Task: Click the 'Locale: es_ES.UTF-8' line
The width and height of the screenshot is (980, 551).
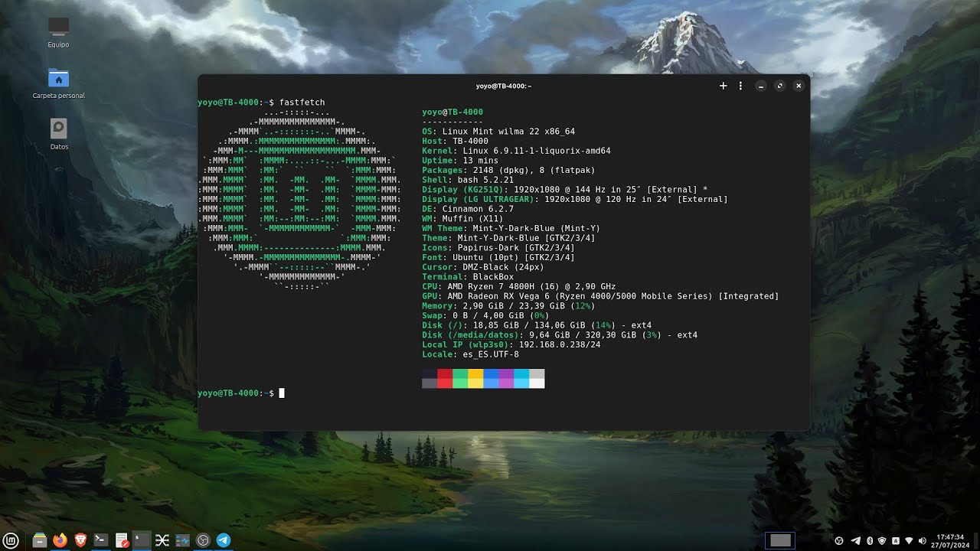Action: pos(470,354)
